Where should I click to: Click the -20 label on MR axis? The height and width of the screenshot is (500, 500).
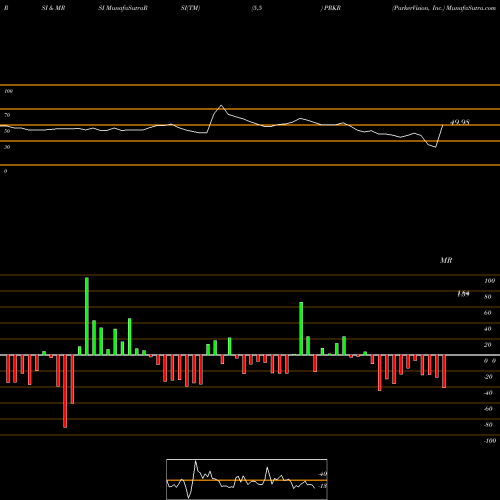488,377
